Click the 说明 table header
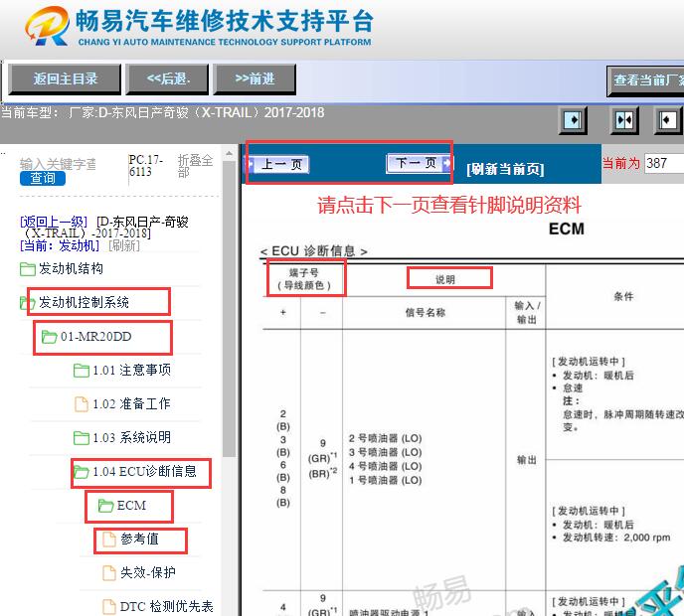Screen dimensions: 684x616 point(445,279)
